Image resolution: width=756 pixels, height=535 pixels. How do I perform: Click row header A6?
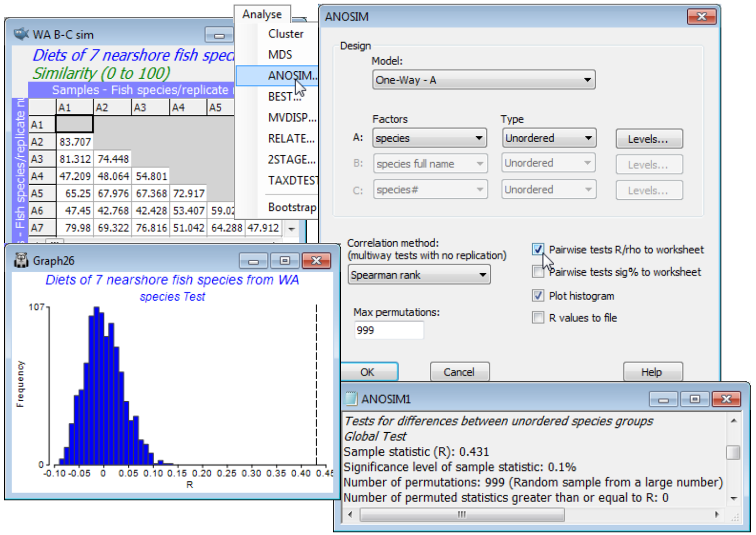pos(42,211)
